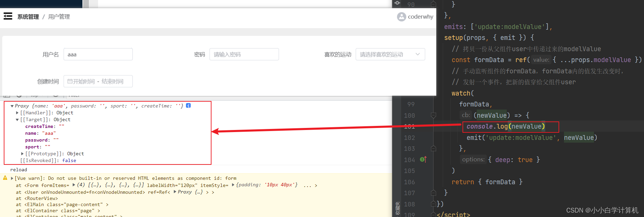Collapse the code fold marker on line 108

pos(434,204)
